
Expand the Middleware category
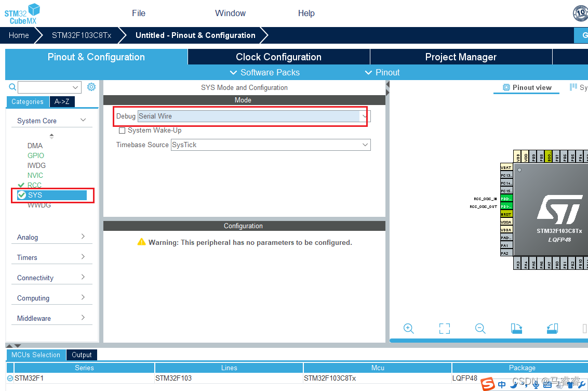[52, 318]
